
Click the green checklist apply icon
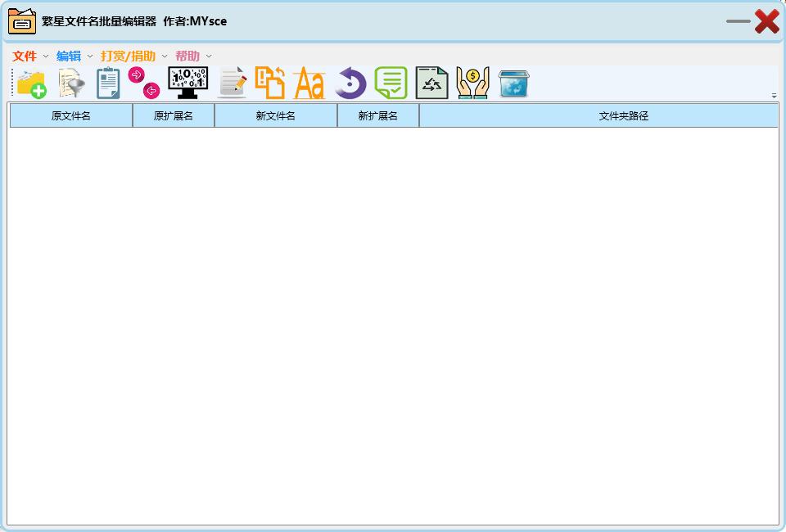391,83
